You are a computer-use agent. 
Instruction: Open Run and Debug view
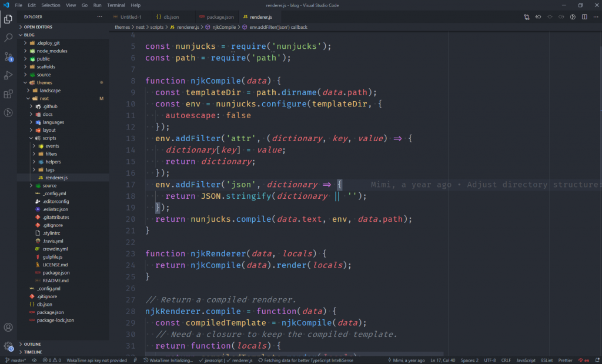click(x=8, y=75)
